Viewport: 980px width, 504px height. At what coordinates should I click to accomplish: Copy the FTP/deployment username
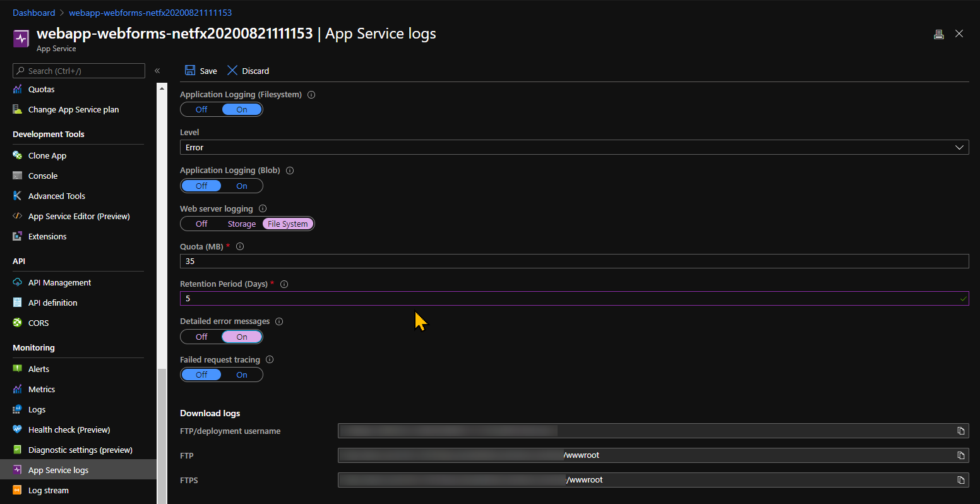point(960,431)
